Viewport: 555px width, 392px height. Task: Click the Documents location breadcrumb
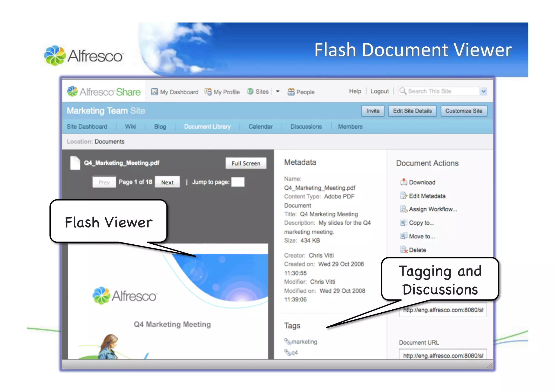(109, 141)
